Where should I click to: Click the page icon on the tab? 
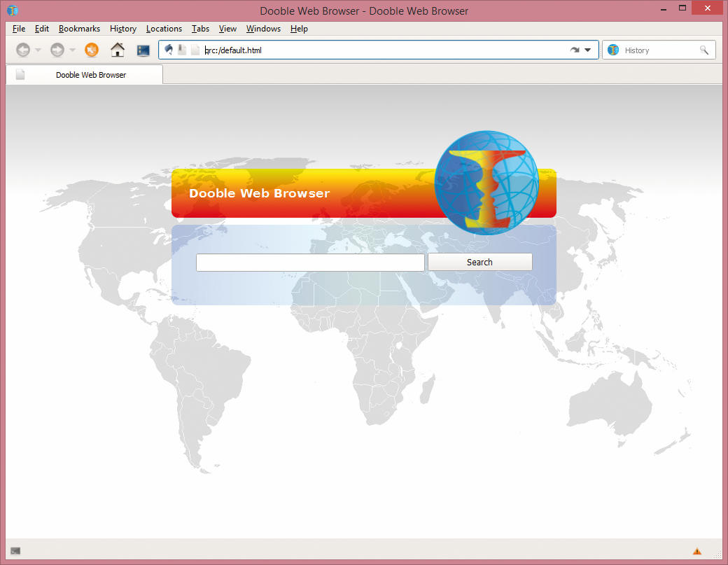pyautogui.click(x=20, y=74)
